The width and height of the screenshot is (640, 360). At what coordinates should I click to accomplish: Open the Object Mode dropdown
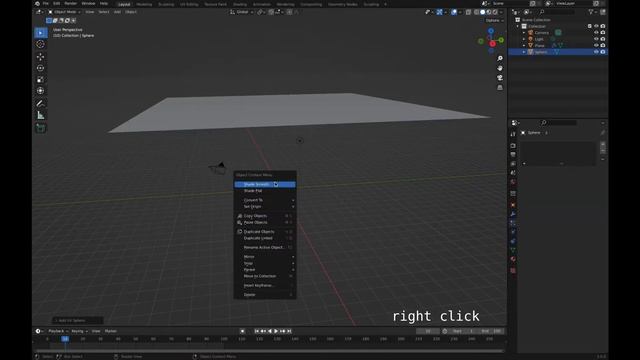click(x=64, y=12)
